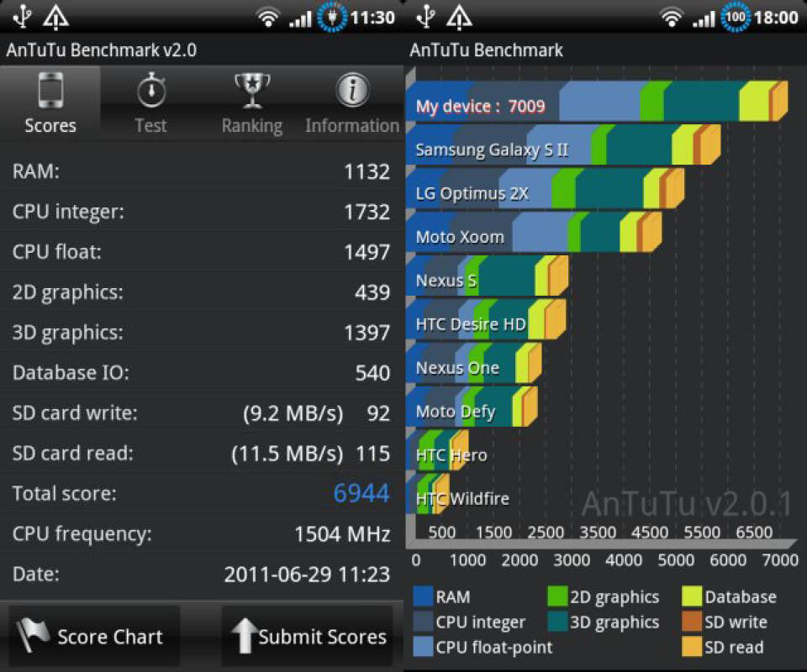The height and width of the screenshot is (672, 807).
Task: Tap the HTC Hero bar
Action: 437,450
